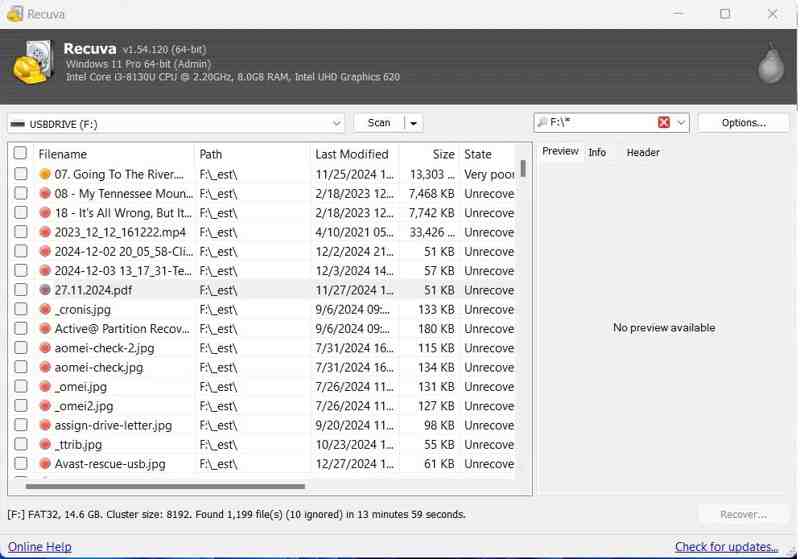Click the red state dot for assign-drive-letter.jpg
The height and width of the screenshot is (559, 800).
45,425
